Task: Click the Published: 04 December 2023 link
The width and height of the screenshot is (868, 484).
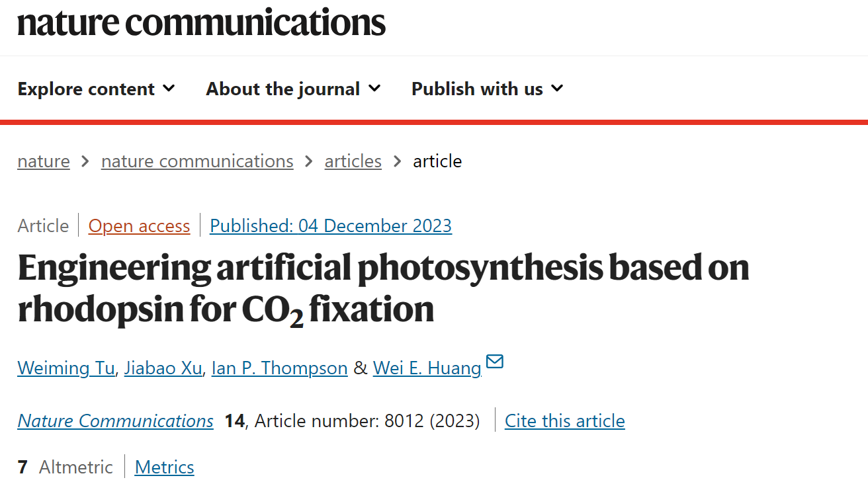Action: [331, 226]
